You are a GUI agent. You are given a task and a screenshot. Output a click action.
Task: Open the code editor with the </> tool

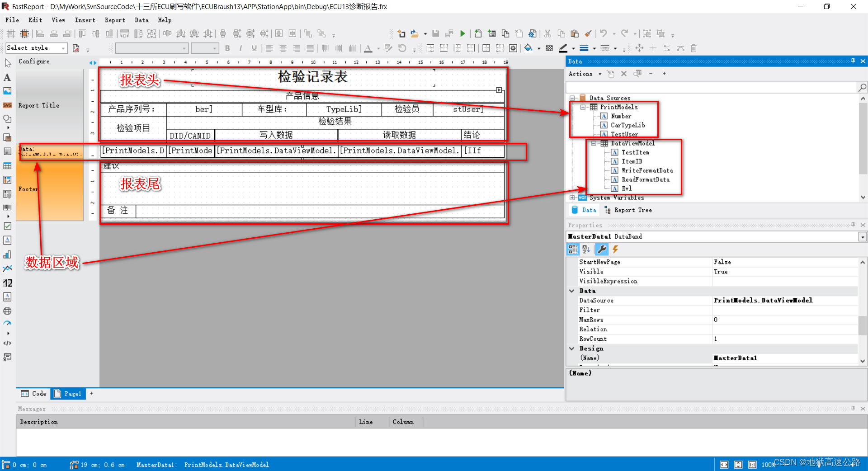(x=7, y=343)
